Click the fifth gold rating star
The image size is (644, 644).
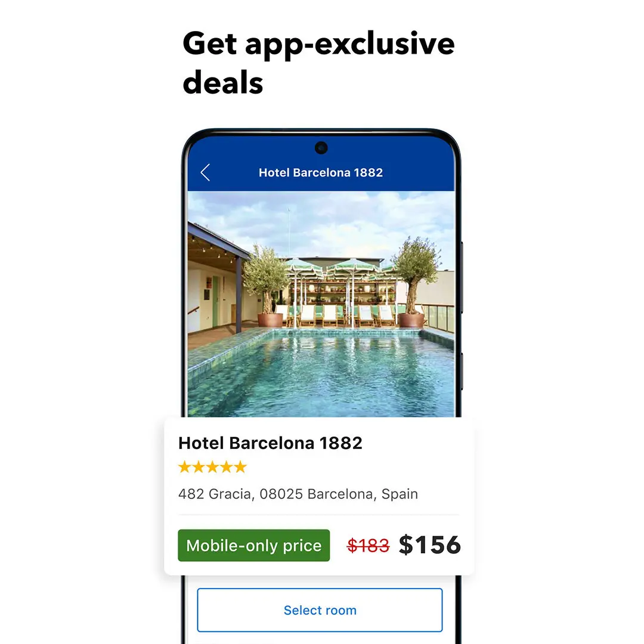point(240,467)
